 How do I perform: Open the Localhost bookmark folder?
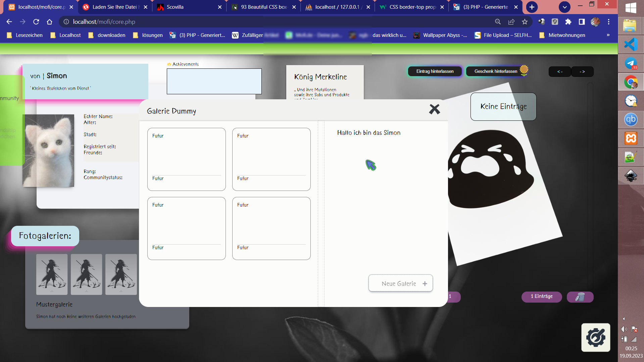[66, 35]
